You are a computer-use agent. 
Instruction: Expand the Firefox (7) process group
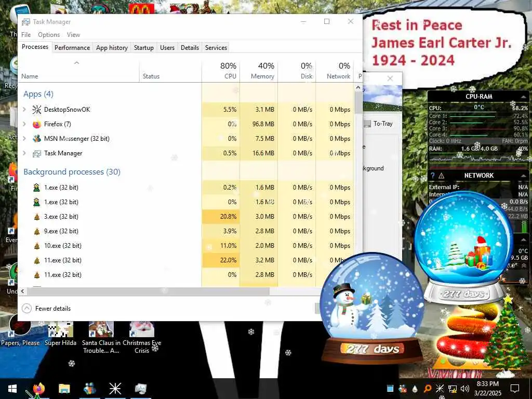click(x=24, y=124)
